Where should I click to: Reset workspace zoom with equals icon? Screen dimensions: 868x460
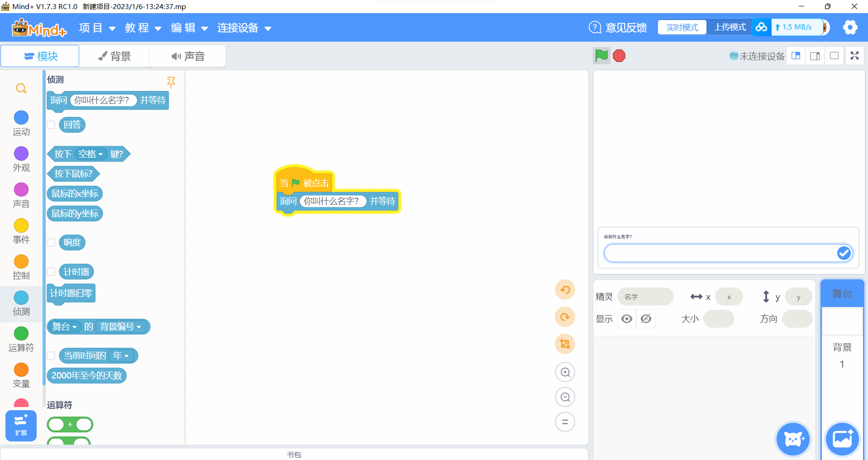pyautogui.click(x=565, y=422)
